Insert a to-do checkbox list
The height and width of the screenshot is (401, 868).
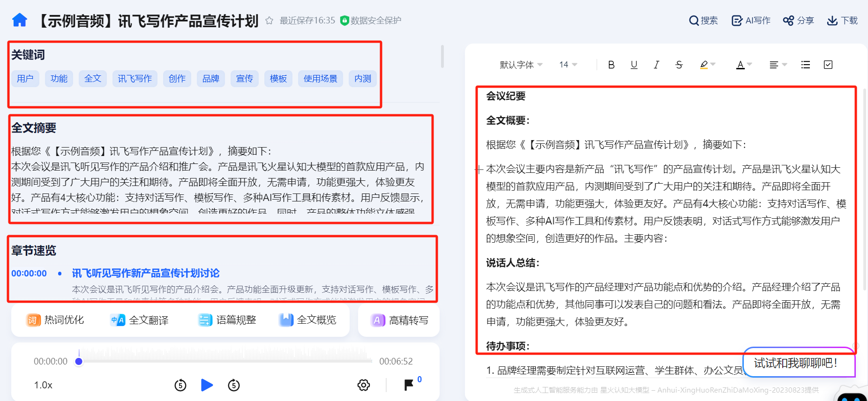click(x=828, y=65)
